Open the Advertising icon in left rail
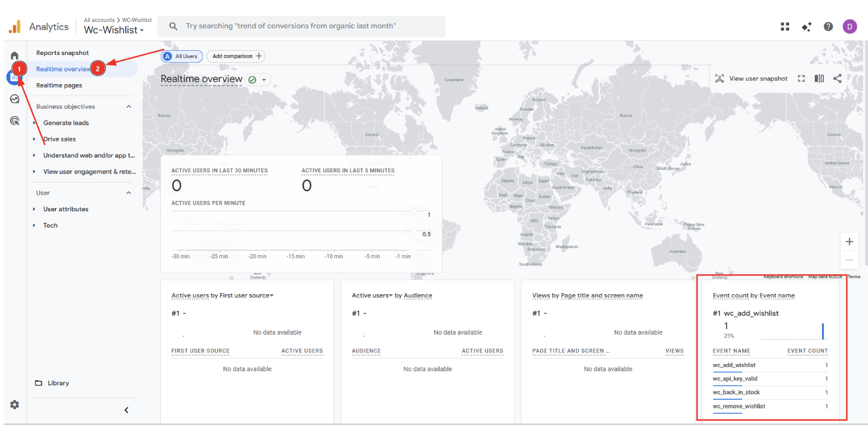Image resolution: width=868 pixels, height=425 pixels. click(15, 121)
